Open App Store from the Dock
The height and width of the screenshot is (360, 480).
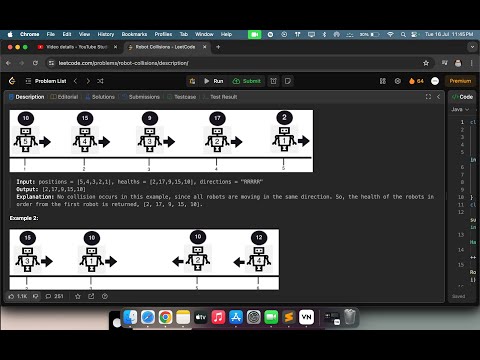[x=236, y=317]
